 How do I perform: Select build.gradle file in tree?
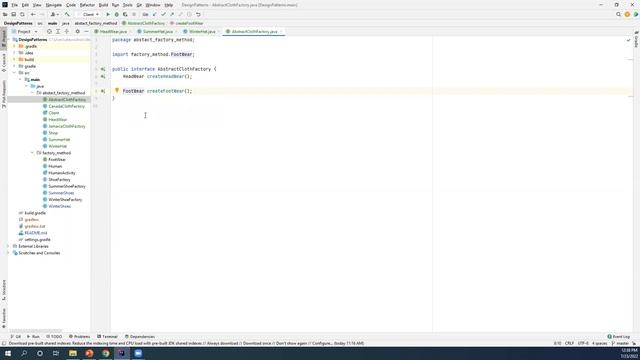point(35,213)
